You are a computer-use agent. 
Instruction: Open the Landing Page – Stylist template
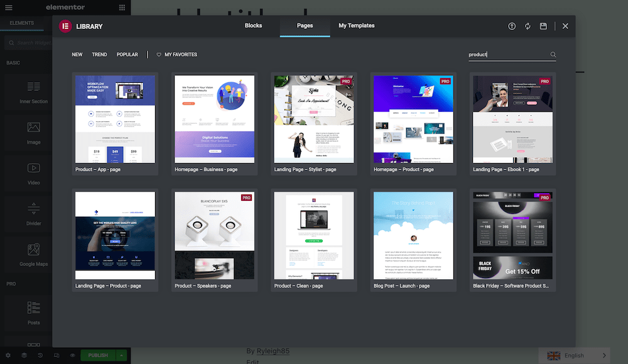click(313, 124)
